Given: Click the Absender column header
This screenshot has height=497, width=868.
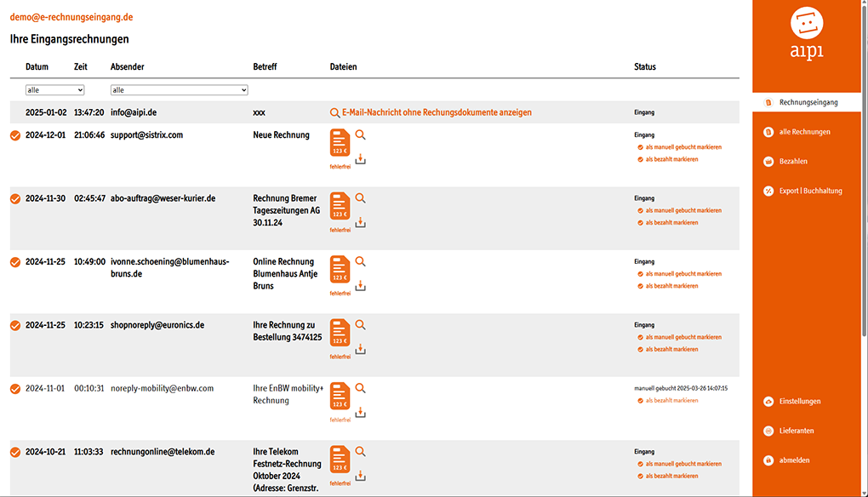Looking at the screenshot, I should (128, 67).
